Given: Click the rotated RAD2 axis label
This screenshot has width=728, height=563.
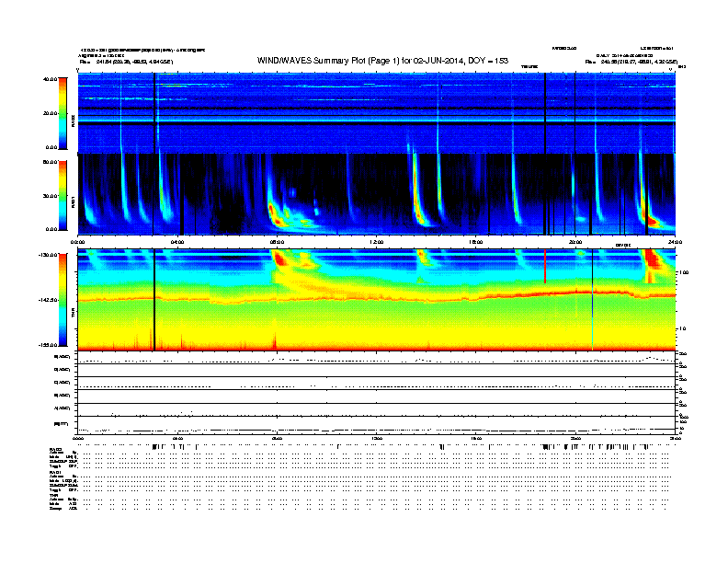Looking at the screenshot, I should pyautogui.click(x=73, y=121).
